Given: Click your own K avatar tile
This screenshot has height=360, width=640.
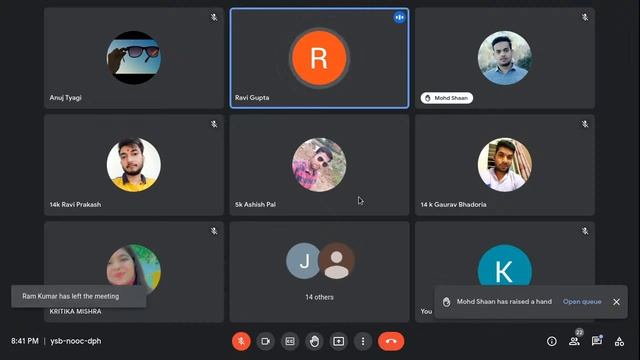Looking at the screenshot, I should 504,265.
